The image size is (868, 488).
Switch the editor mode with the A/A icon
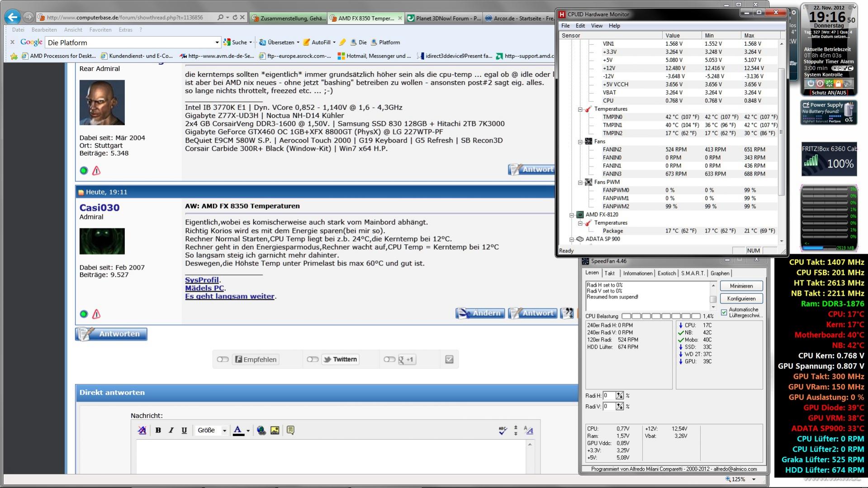(528, 430)
